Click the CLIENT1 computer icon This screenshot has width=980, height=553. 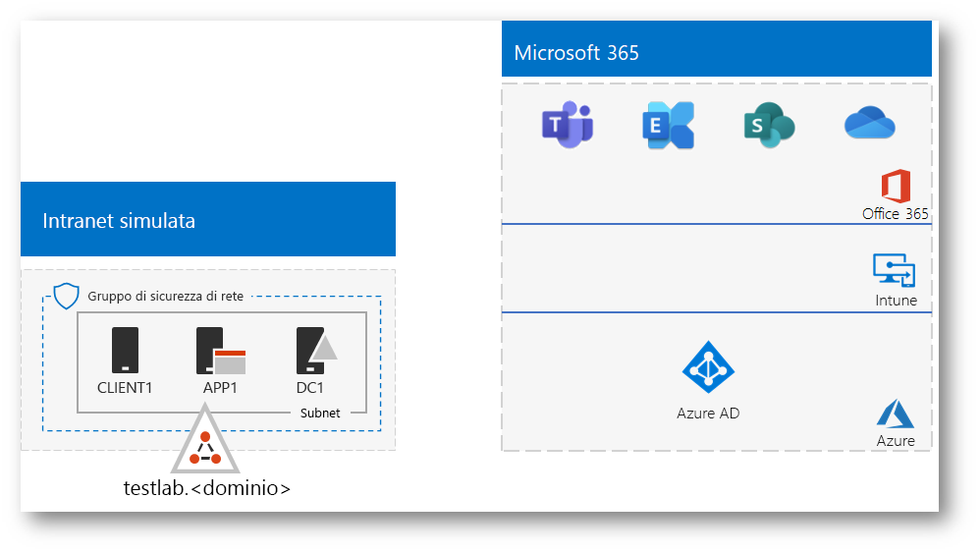125,350
